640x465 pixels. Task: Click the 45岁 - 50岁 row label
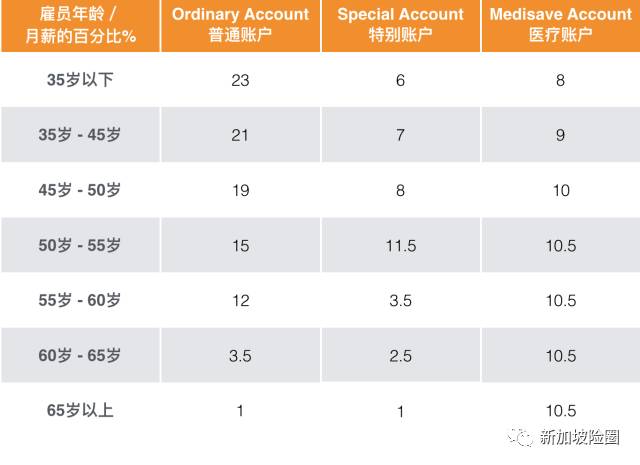80,190
